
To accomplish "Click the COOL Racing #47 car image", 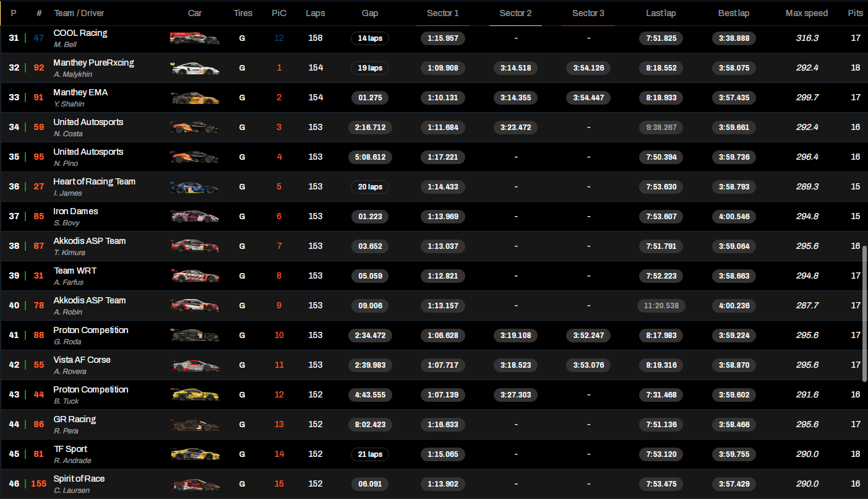I will 194,38.
